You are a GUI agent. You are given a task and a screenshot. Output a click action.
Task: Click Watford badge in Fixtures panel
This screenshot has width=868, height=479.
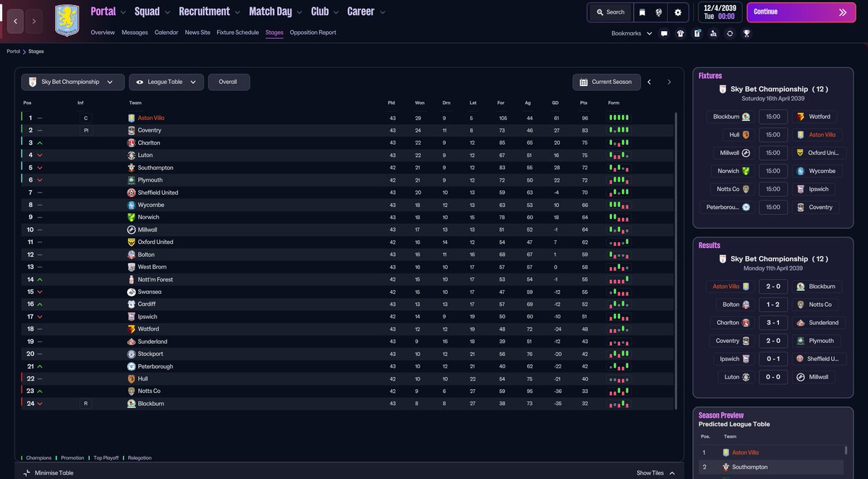[801, 116]
